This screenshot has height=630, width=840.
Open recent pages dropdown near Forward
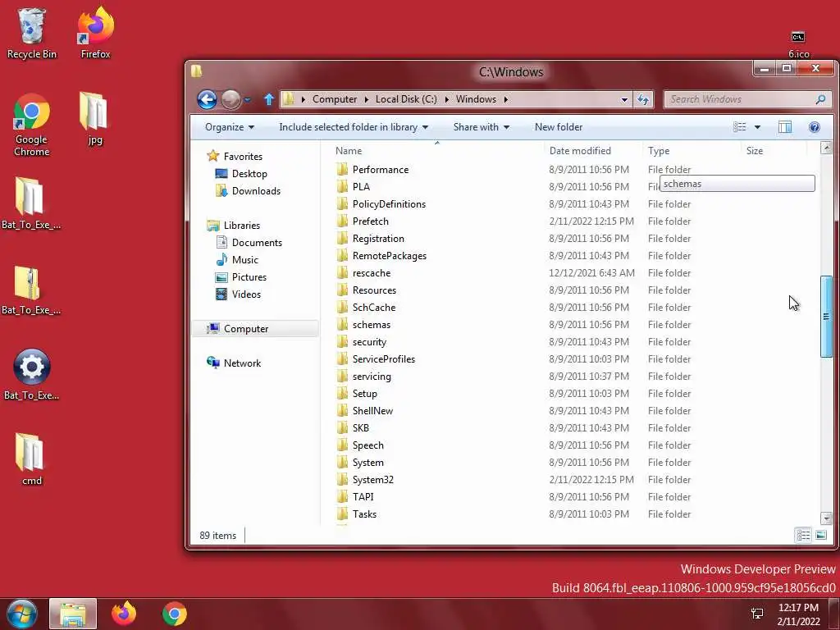click(x=247, y=99)
